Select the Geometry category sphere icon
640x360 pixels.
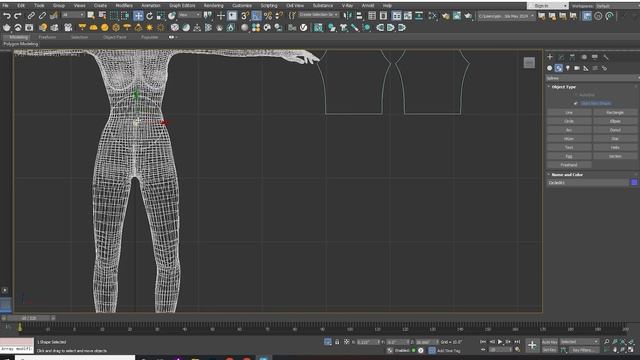click(x=550, y=68)
